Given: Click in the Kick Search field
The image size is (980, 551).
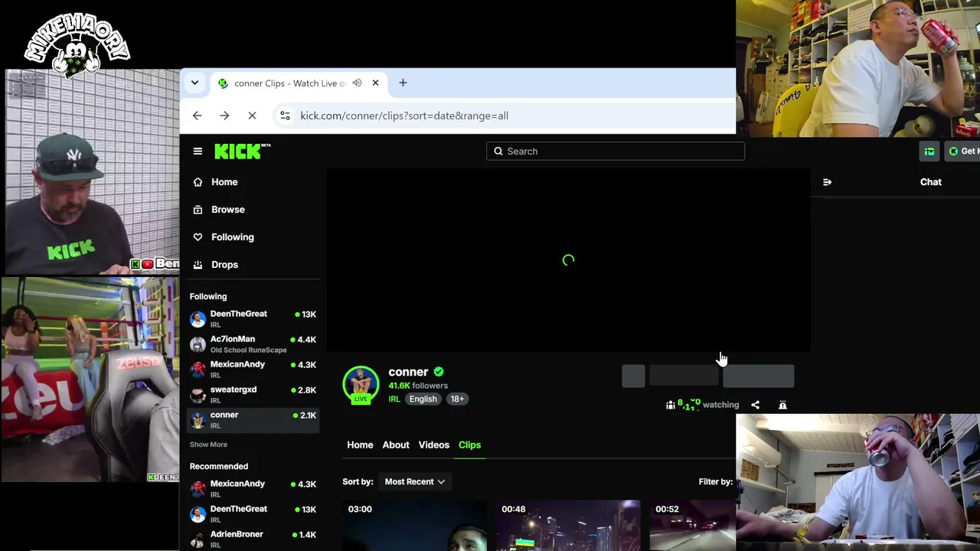Looking at the screenshot, I should [616, 152].
